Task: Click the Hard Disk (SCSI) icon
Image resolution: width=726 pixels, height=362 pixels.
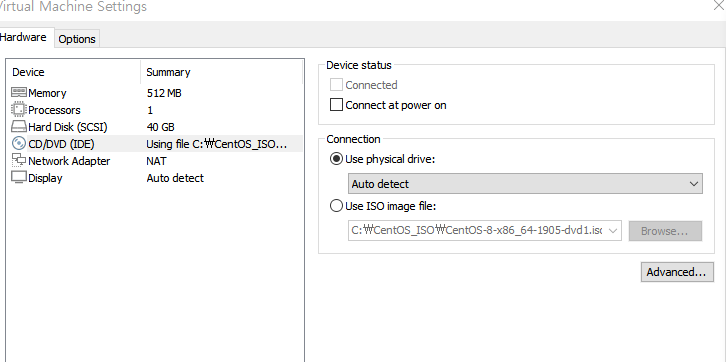Action: click(19, 127)
